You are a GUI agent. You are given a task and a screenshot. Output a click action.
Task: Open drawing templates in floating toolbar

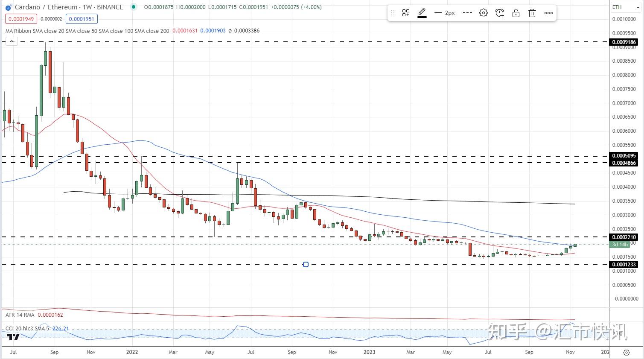(406, 13)
